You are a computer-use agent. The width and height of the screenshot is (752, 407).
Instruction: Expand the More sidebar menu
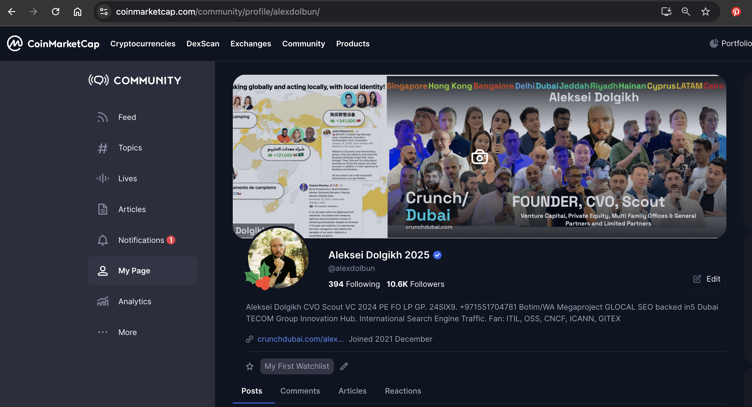(x=126, y=332)
